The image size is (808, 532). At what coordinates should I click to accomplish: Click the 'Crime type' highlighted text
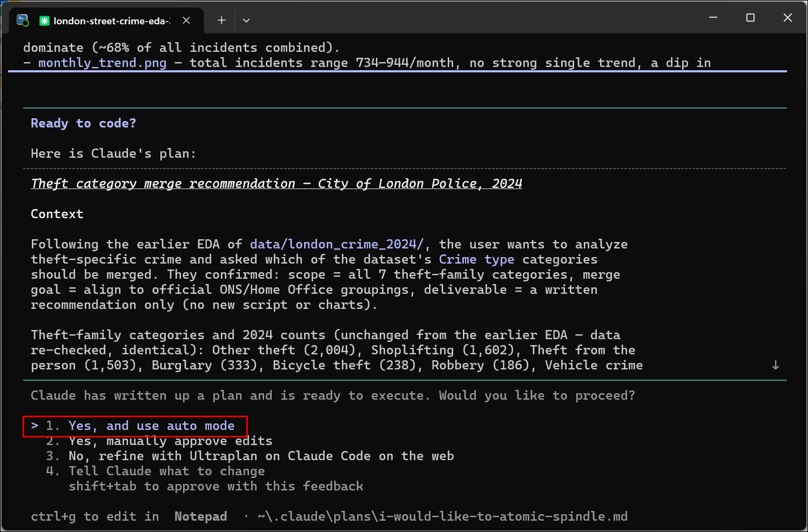coord(476,260)
